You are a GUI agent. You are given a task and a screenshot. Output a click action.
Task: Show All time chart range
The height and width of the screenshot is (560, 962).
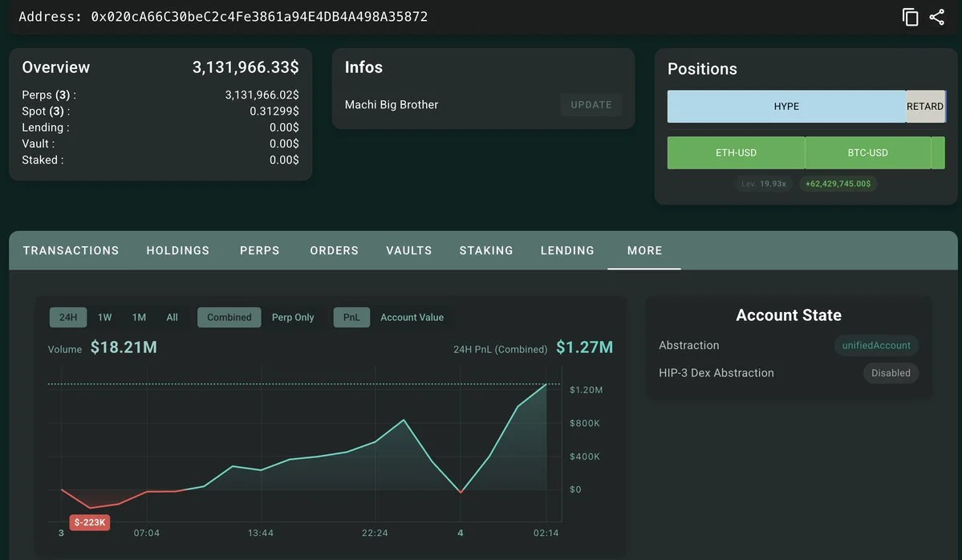click(x=173, y=317)
